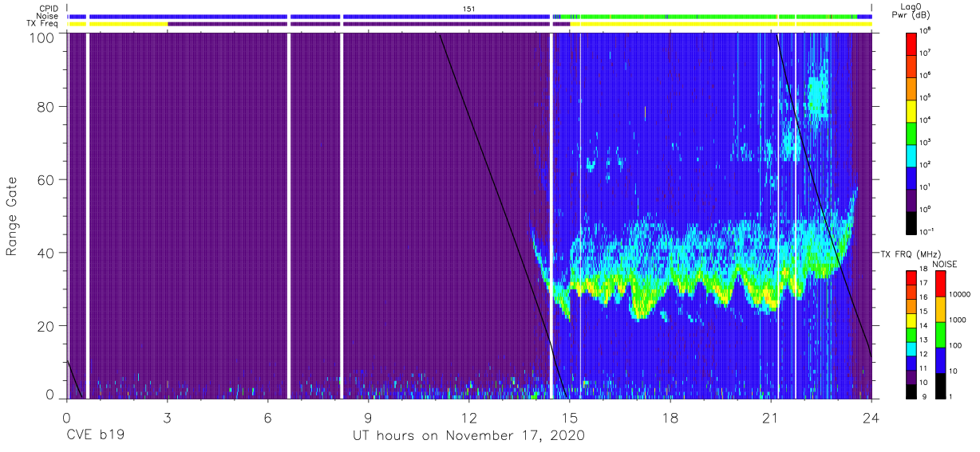Viewport: 980px width, 452px height.
Task: Click the green segment of NOISE colorbar
Action: (939, 335)
